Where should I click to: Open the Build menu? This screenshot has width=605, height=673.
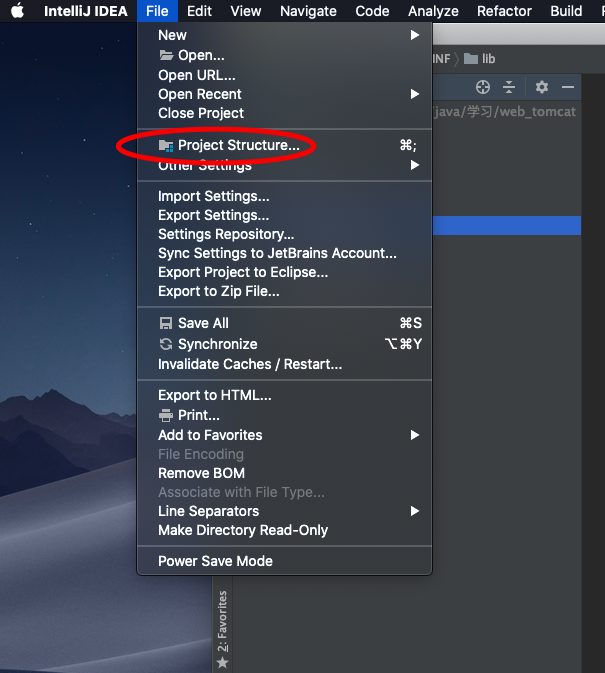pos(566,11)
